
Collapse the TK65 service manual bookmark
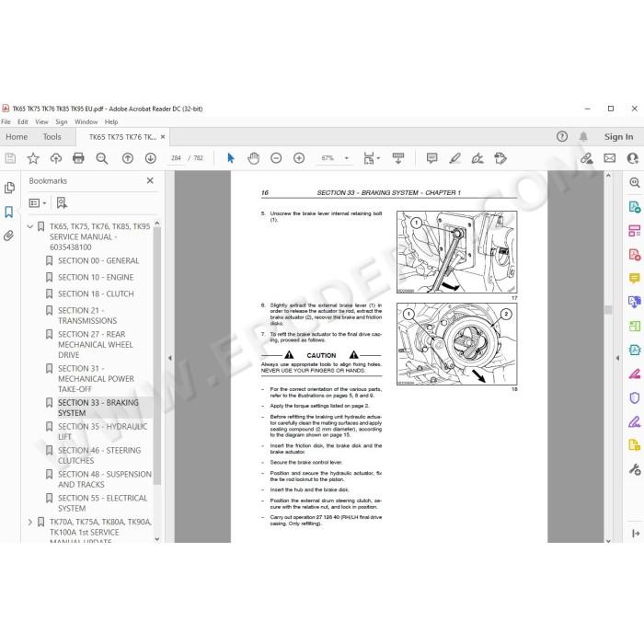(30, 226)
